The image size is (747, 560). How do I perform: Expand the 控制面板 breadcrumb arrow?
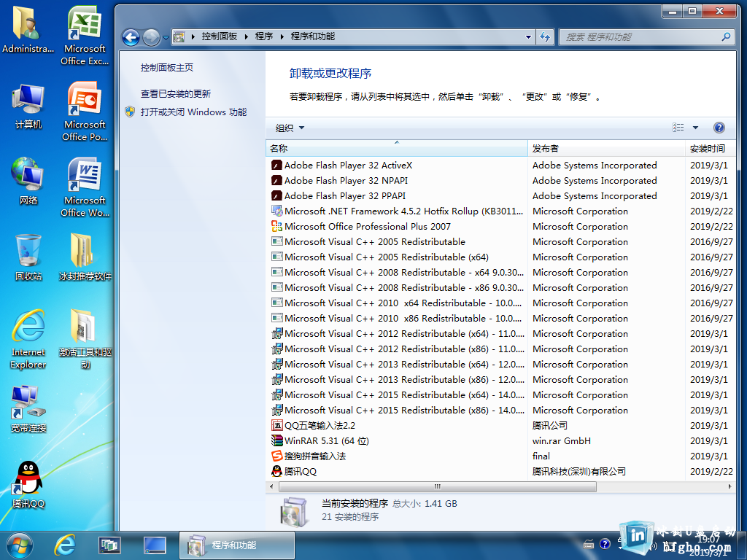point(247,36)
